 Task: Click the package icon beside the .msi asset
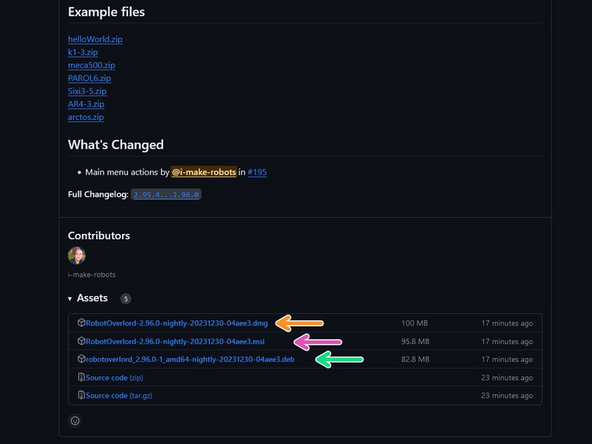click(81, 341)
